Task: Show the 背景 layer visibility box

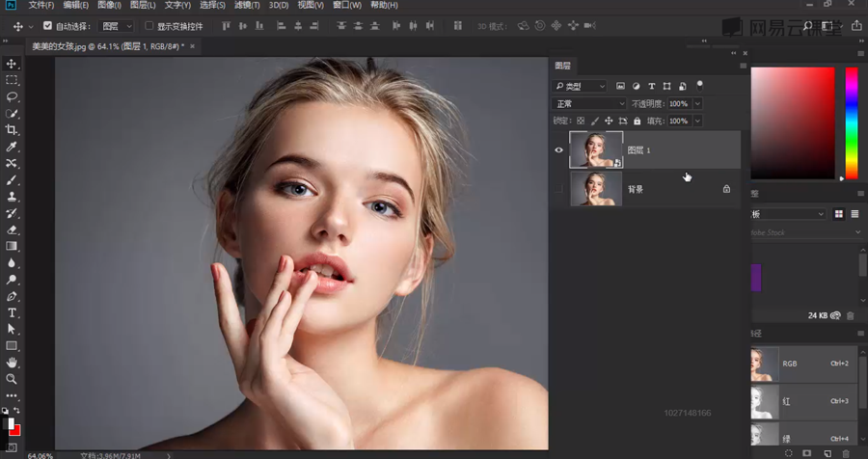Action: pyautogui.click(x=558, y=189)
